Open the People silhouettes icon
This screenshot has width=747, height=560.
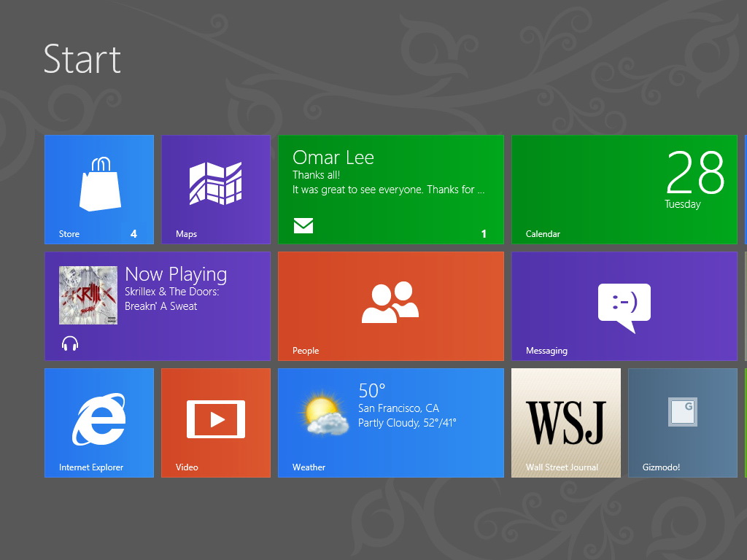click(x=390, y=303)
